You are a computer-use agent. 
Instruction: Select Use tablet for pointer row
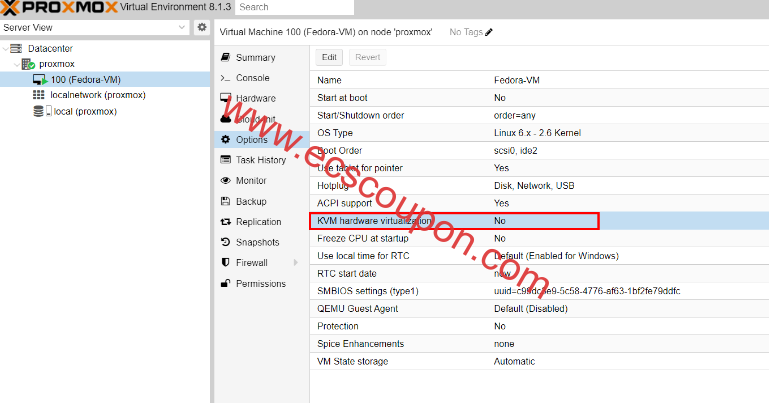(539, 168)
